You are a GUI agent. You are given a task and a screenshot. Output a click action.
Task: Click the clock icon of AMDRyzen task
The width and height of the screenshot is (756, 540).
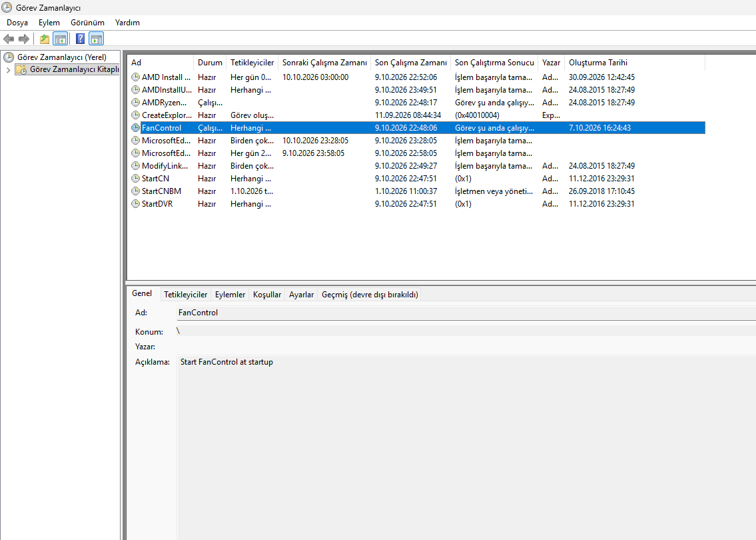tap(135, 102)
